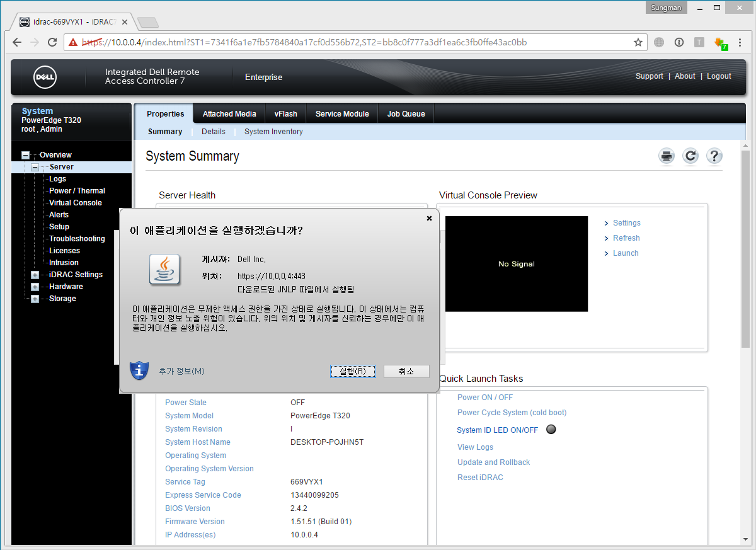The height and width of the screenshot is (550, 756).
Task: Click DESKTOP-POJHN5T host name value
Action: [x=327, y=442]
